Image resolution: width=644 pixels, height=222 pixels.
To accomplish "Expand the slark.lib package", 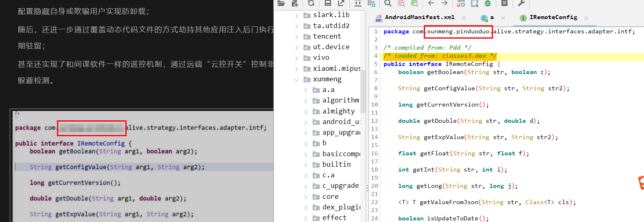I will tap(296, 15).
